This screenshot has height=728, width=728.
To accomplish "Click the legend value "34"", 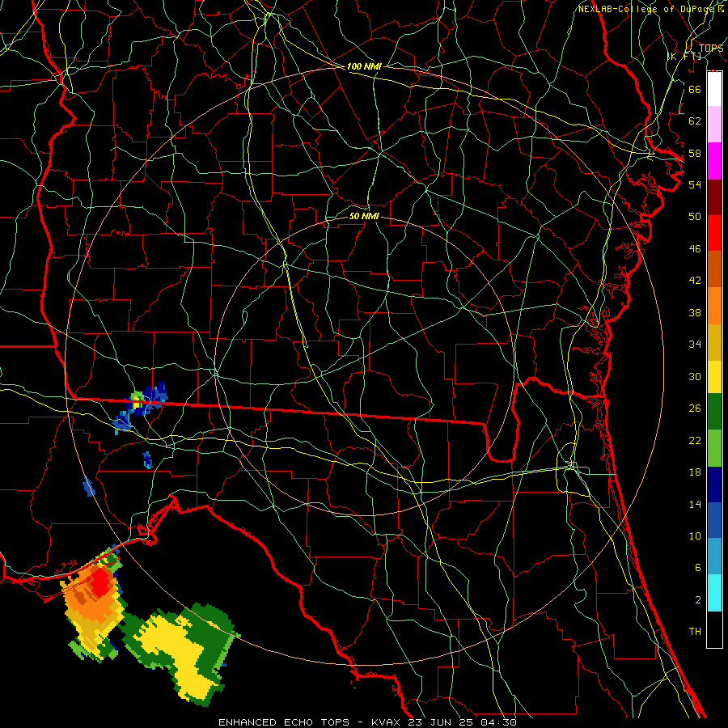I will click(695, 345).
